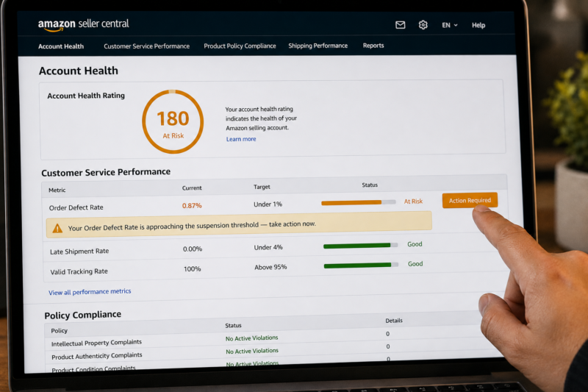
Task: Follow the Learn more link
Action: (241, 139)
